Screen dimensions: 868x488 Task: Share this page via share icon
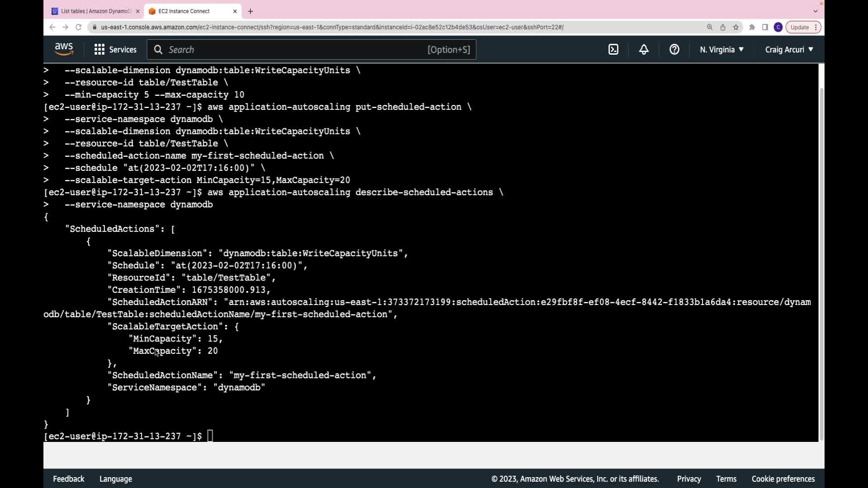723,27
